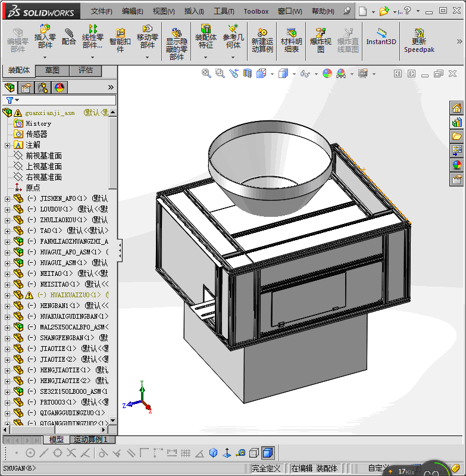Toggle Section View icon
466x476 pixels.
(x=248, y=73)
